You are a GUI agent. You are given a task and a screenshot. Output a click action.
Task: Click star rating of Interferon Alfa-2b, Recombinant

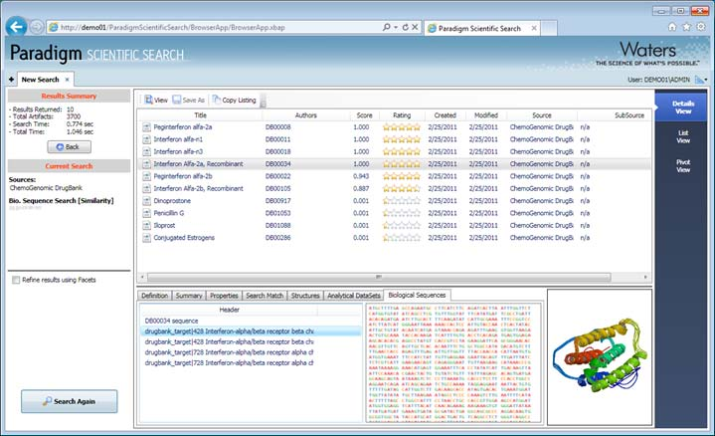click(401, 188)
